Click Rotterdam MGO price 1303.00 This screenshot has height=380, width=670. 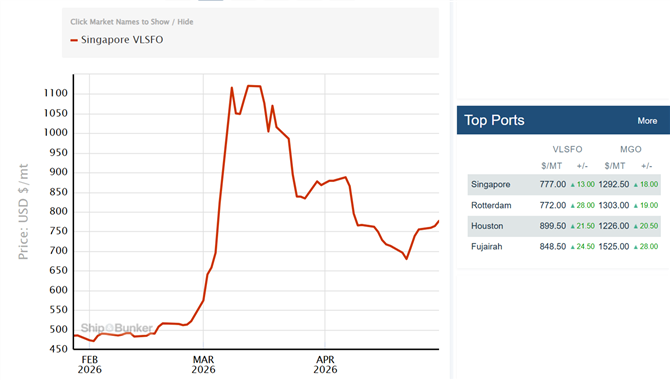(x=614, y=205)
